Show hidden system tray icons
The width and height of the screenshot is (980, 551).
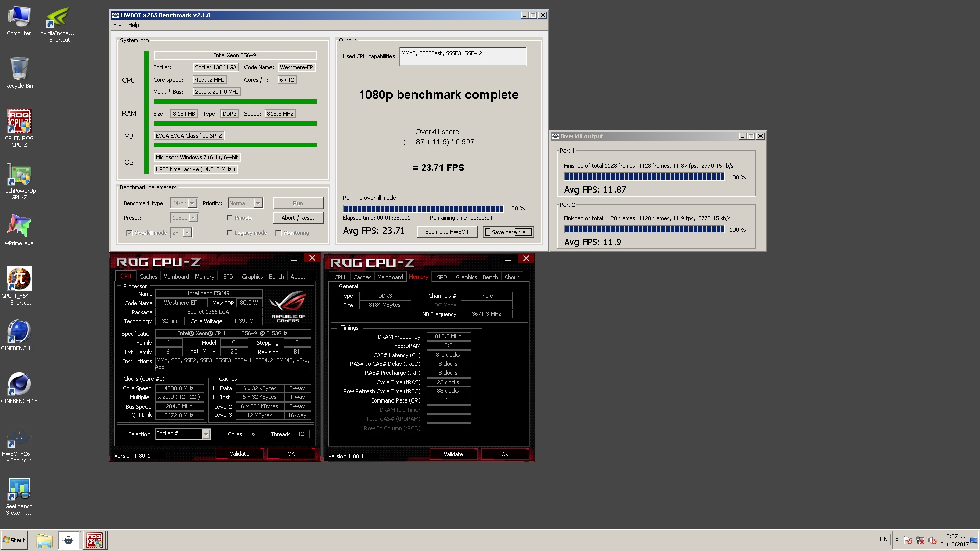(x=897, y=540)
